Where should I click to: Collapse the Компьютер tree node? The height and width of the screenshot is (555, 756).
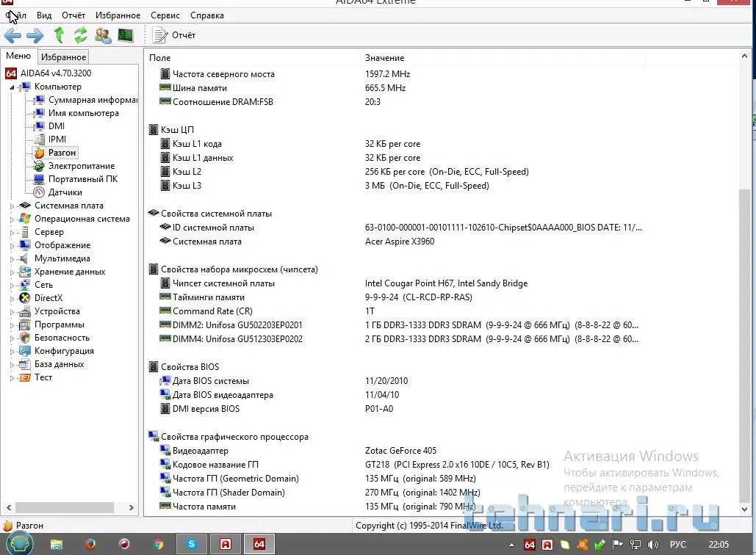click(12, 87)
